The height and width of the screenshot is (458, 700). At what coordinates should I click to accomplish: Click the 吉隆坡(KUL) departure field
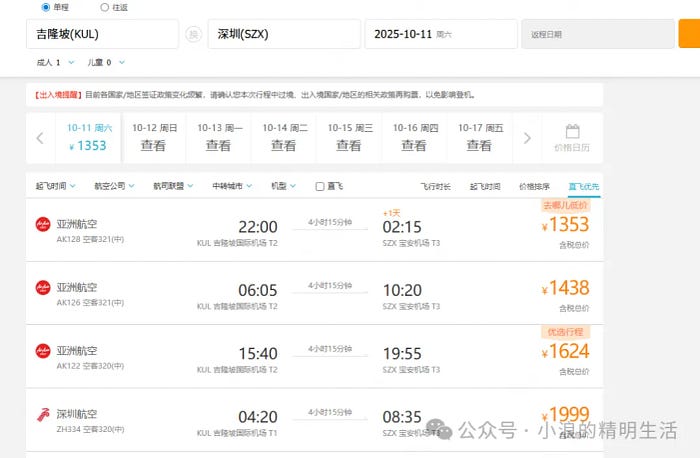point(102,34)
